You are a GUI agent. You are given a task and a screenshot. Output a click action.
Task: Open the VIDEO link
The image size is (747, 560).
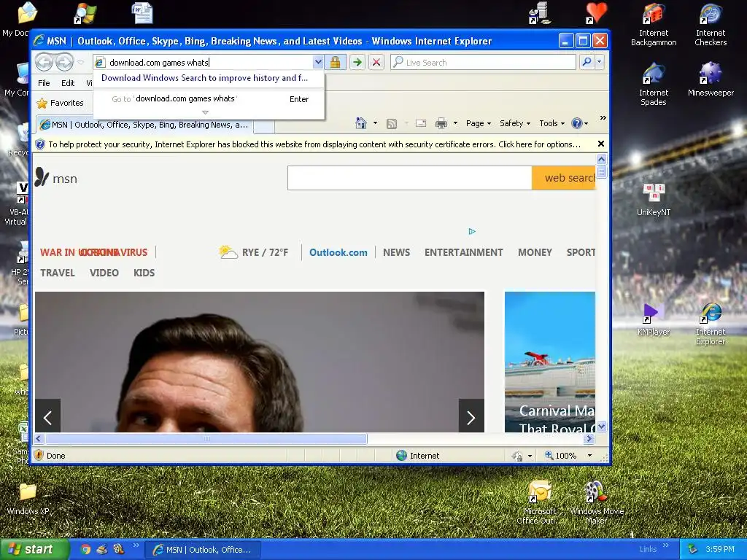point(104,273)
